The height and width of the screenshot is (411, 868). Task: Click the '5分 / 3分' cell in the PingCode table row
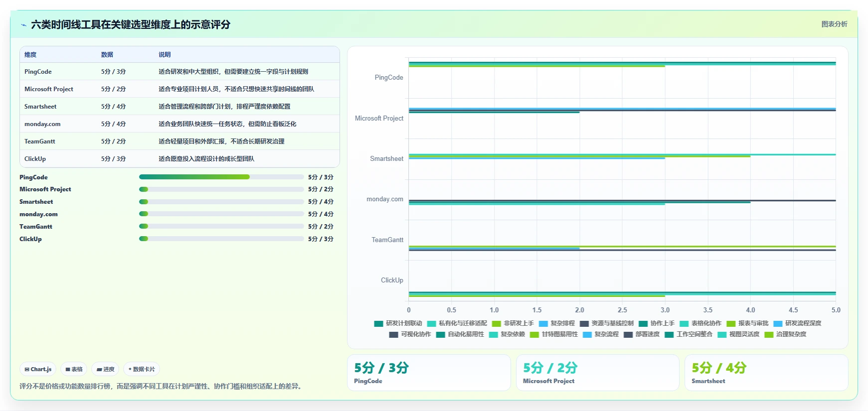(x=114, y=72)
